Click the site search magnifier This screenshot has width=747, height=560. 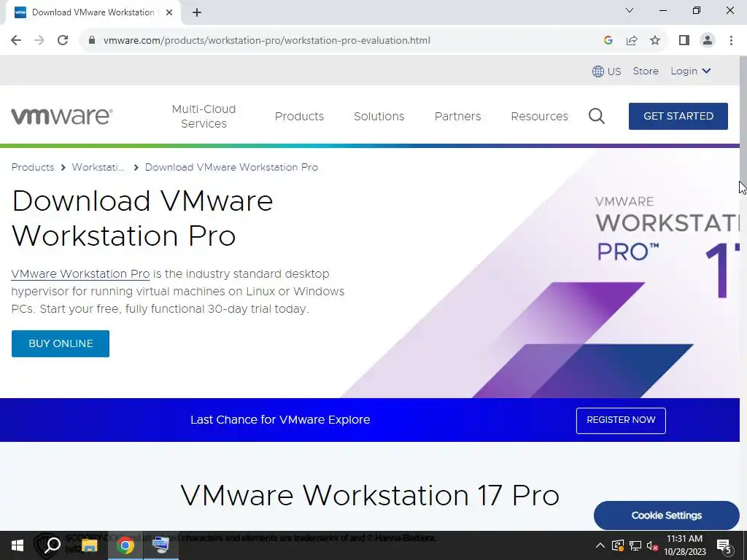coord(597,116)
